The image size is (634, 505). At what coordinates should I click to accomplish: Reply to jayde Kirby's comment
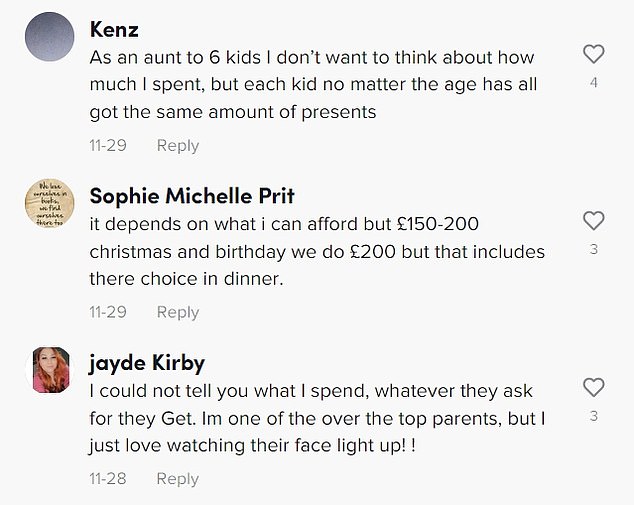(x=178, y=479)
